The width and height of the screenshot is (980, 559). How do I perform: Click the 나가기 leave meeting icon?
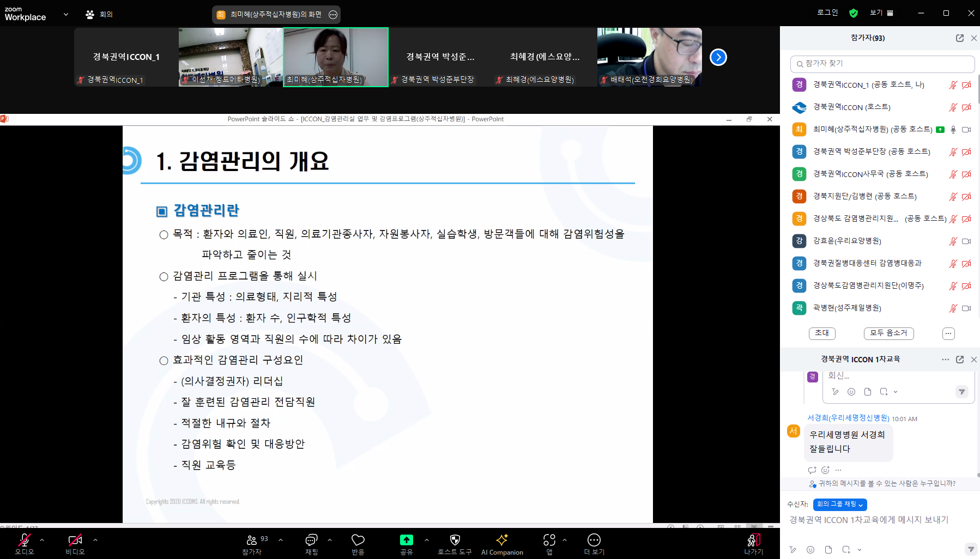coord(754,540)
